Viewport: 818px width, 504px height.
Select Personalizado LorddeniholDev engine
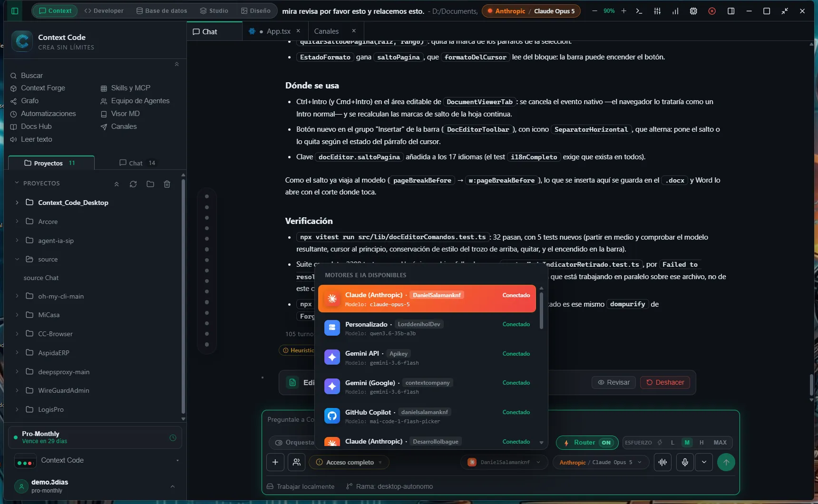[x=427, y=328]
